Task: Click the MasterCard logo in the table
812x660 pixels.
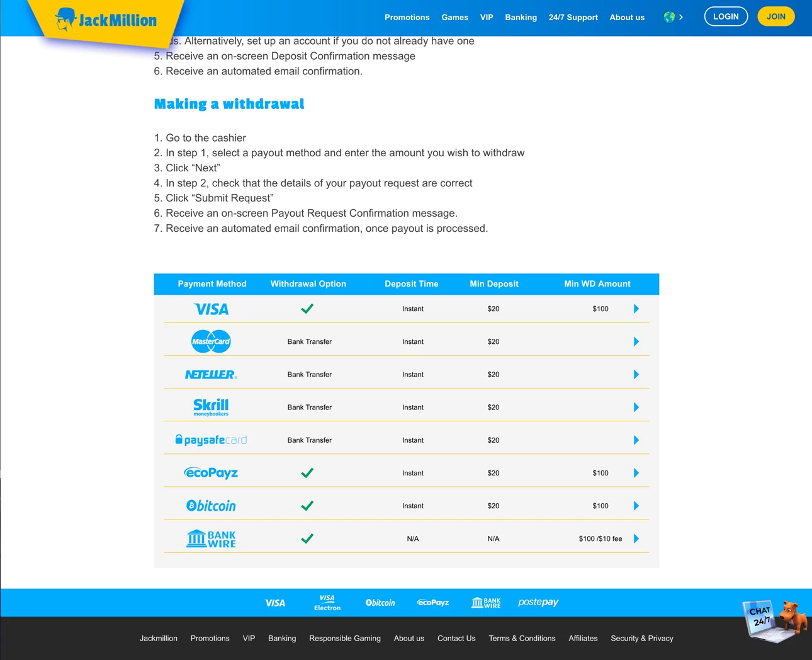Action: (211, 341)
